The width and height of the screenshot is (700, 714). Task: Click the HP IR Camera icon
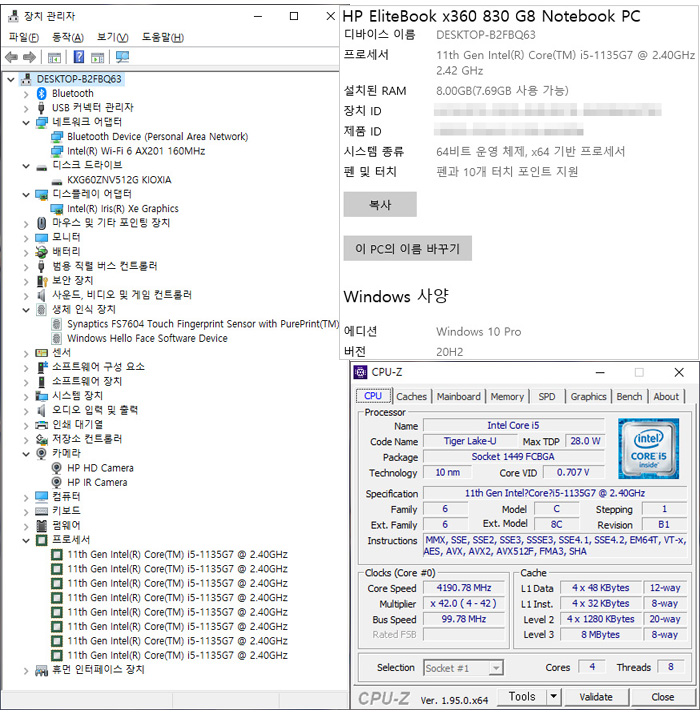[56, 483]
